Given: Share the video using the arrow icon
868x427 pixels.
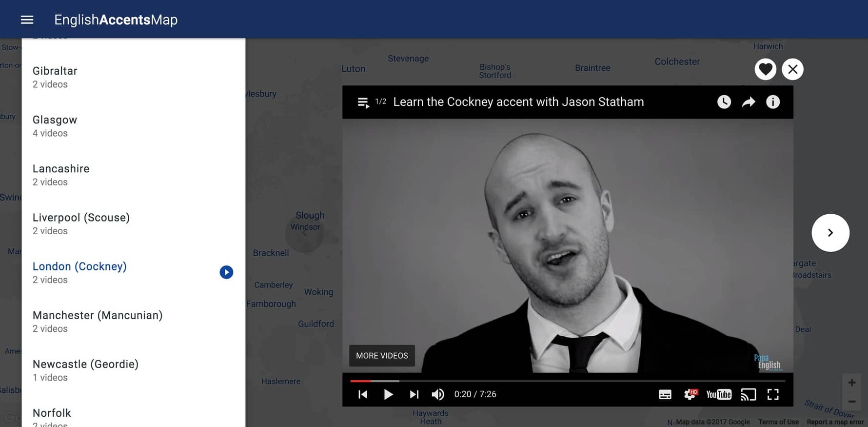Looking at the screenshot, I should [x=749, y=102].
